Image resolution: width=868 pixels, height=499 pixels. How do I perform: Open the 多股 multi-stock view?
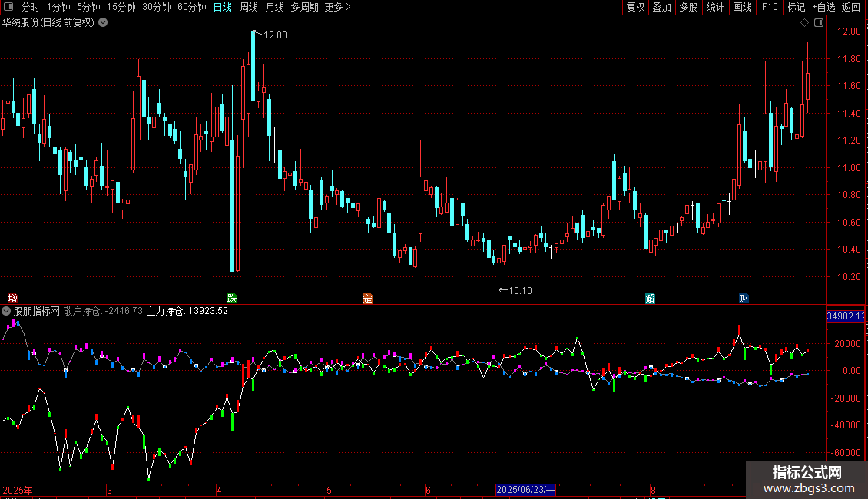click(x=688, y=7)
